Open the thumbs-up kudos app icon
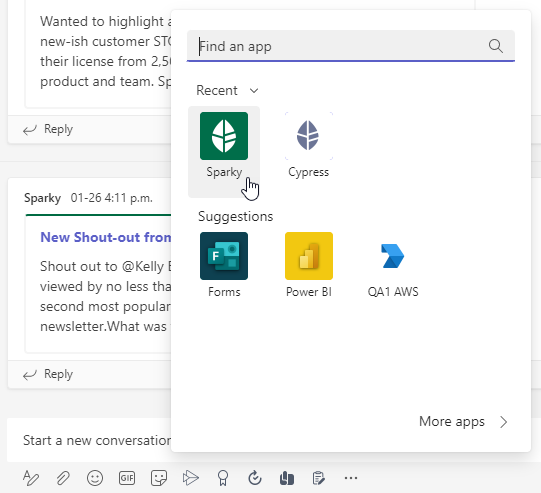Image resolution: width=541 pixels, height=493 pixels. [x=287, y=478]
